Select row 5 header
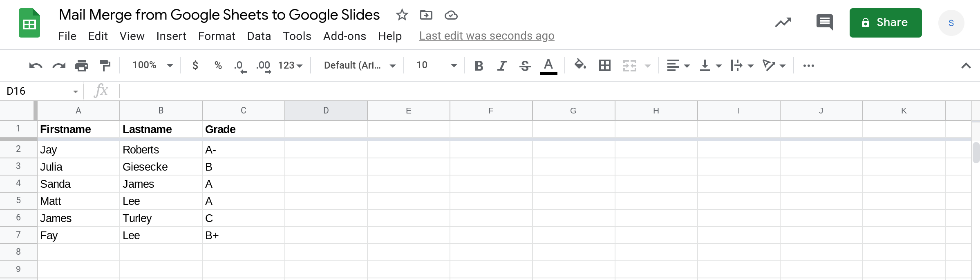This screenshot has height=280, width=980. (x=18, y=200)
